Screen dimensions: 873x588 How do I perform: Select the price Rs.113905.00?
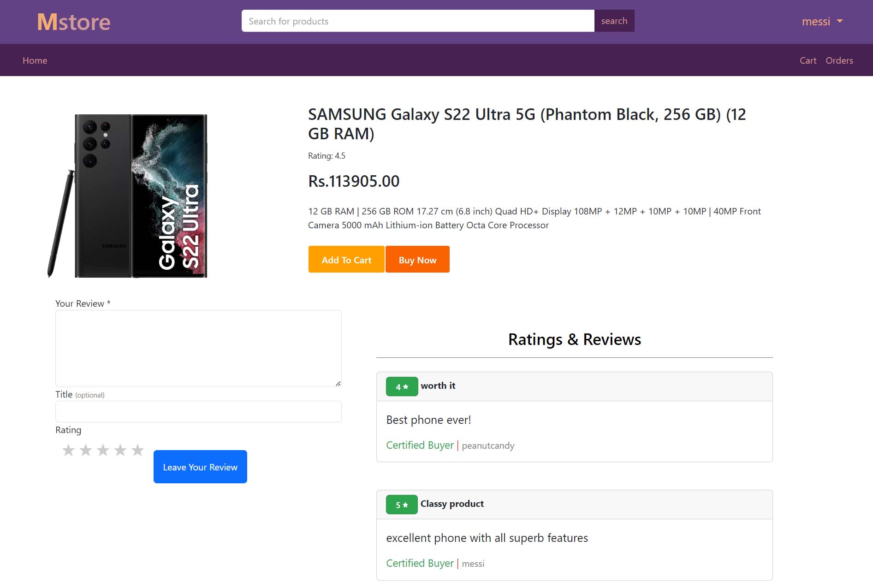[354, 181]
